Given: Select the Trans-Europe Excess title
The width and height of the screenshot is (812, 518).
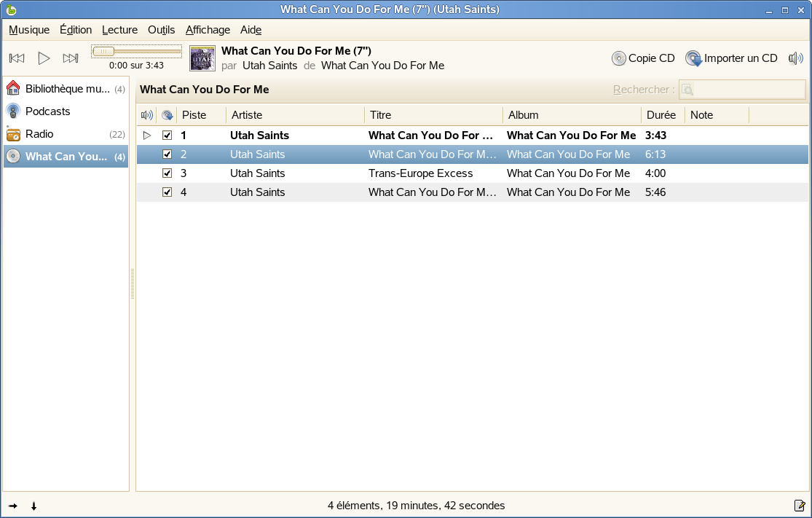Looking at the screenshot, I should 420,173.
